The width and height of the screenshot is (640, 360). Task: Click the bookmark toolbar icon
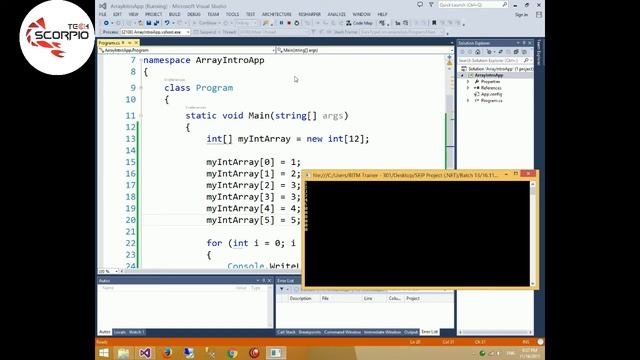point(434,23)
